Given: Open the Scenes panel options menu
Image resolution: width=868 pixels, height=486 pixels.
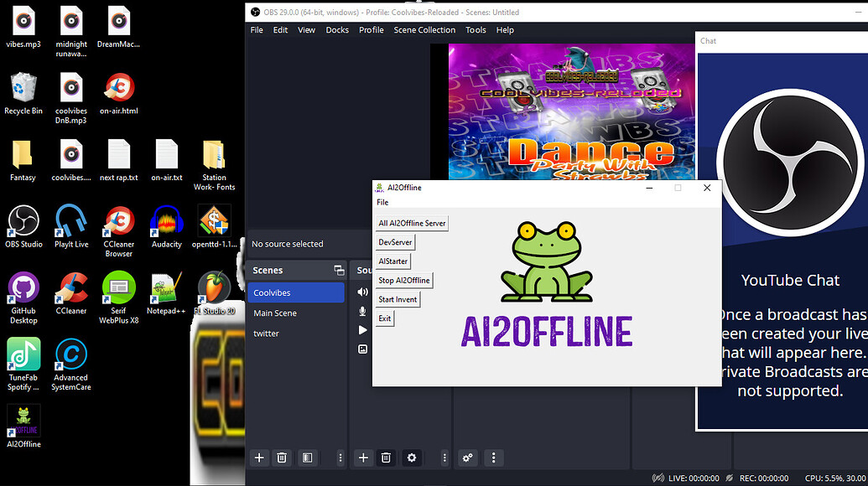Looking at the screenshot, I should (x=340, y=458).
